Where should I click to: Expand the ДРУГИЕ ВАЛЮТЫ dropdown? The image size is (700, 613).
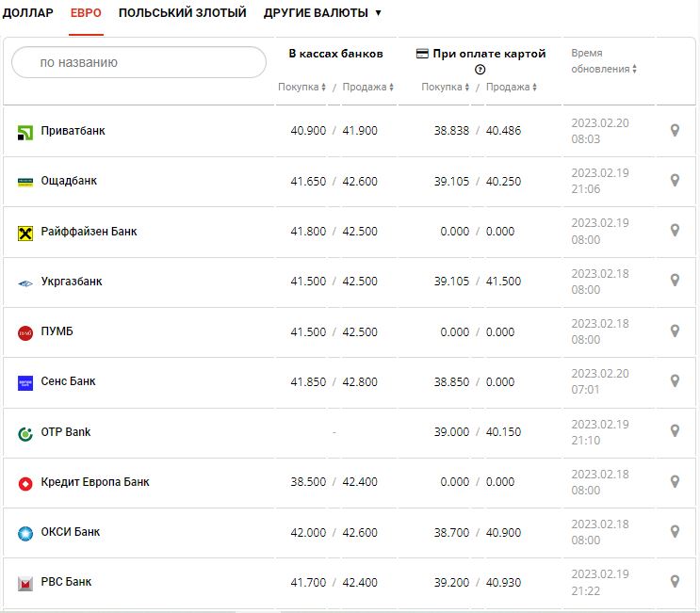tap(322, 13)
